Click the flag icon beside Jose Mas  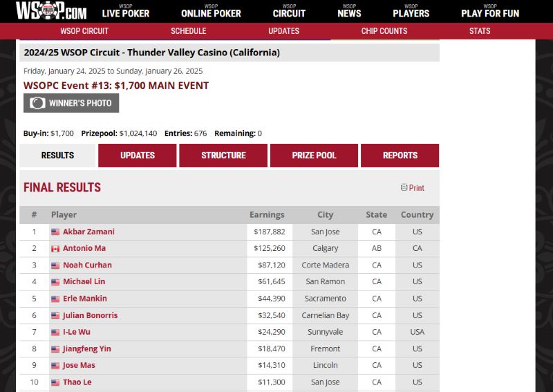[55, 366]
